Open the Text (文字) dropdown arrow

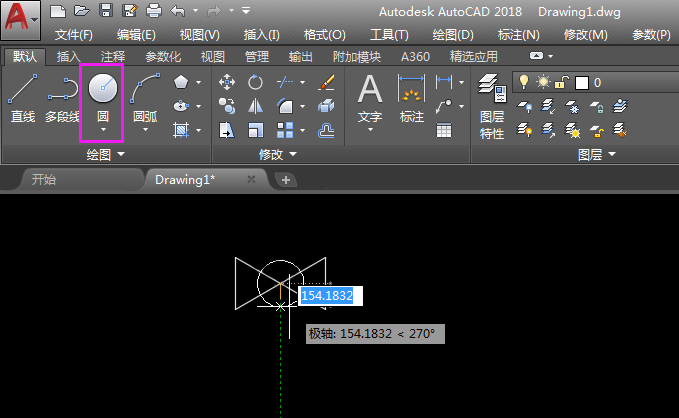click(x=370, y=130)
